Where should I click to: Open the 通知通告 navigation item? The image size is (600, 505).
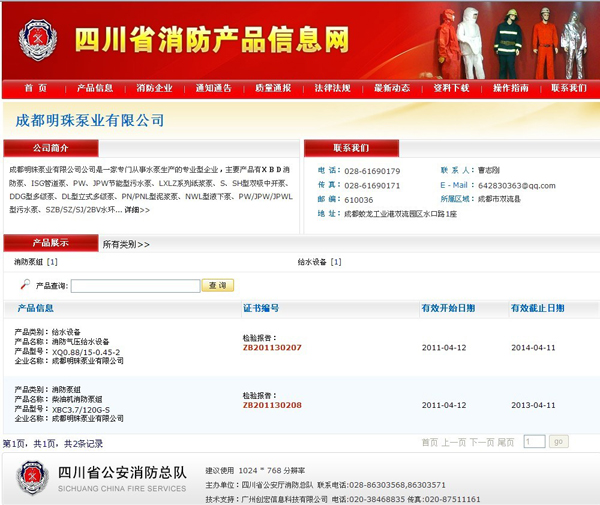(214, 88)
